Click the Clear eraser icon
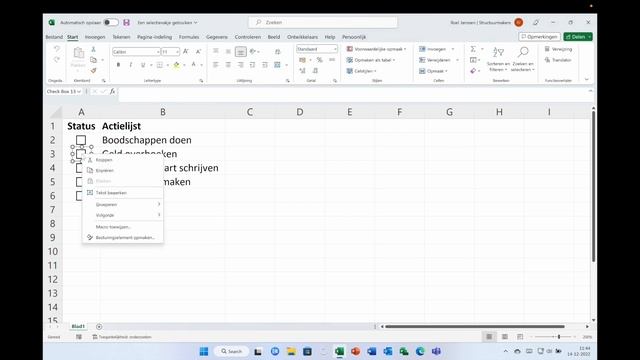Viewport: 640px width, 360px height. 473,71
